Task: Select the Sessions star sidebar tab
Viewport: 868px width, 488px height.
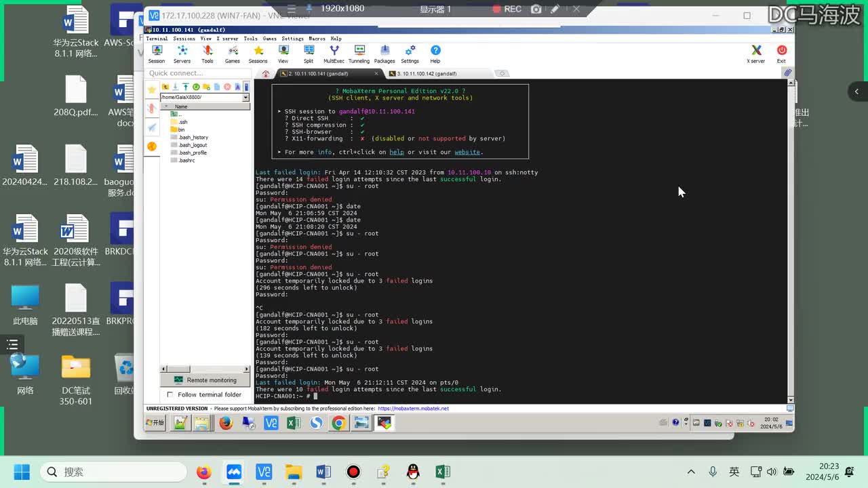Action: (x=152, y=89)
